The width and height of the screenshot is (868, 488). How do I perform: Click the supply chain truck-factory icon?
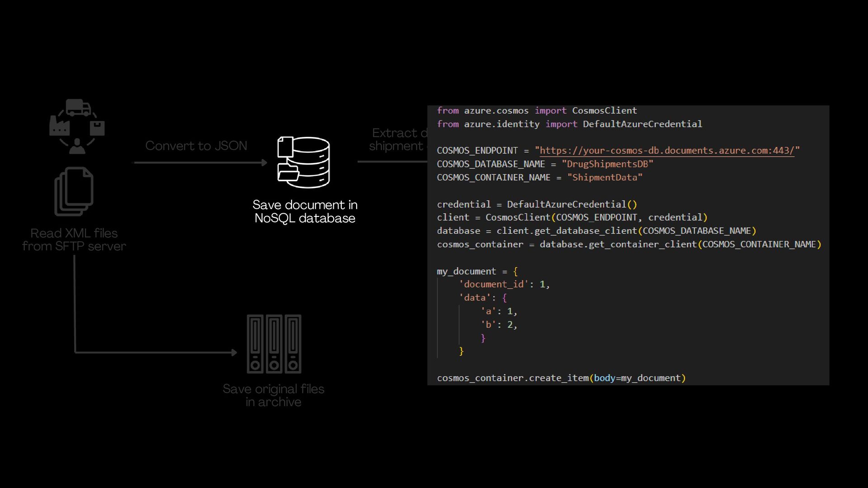(x=77, y=127)
